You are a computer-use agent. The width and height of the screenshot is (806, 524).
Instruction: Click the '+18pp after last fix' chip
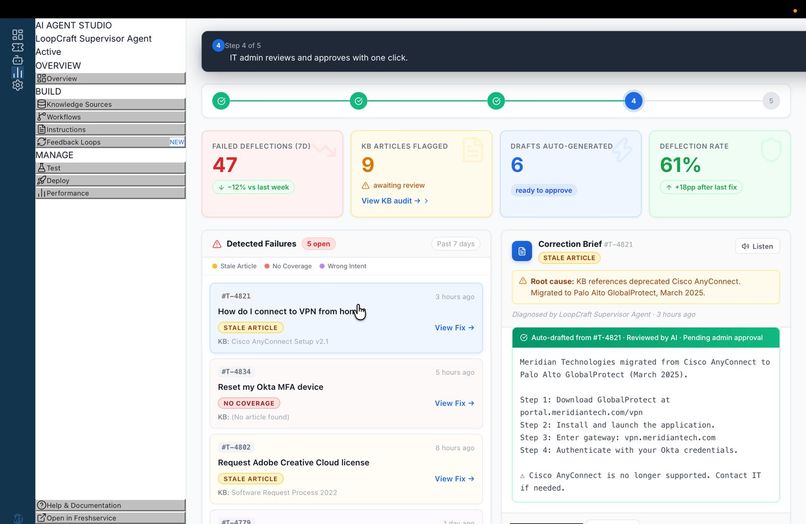pos(701,187)
